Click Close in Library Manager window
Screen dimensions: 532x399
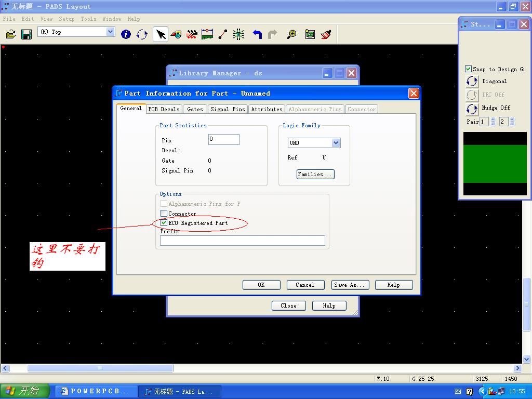[x=289, y=305]
